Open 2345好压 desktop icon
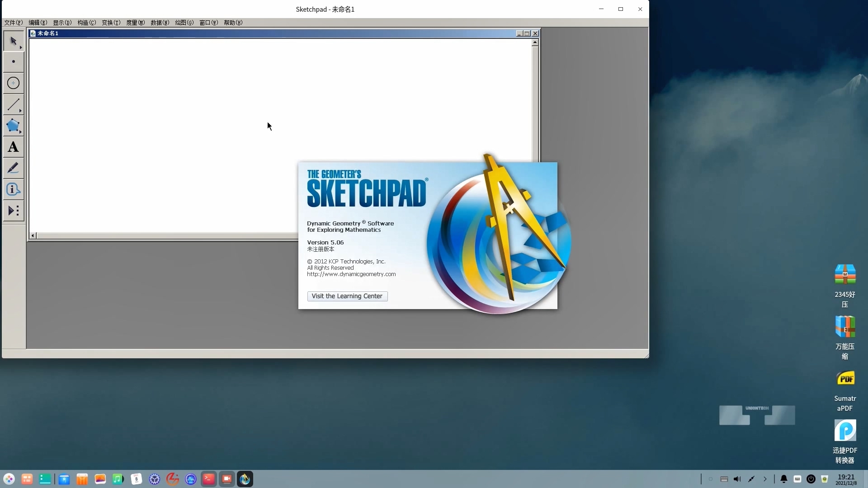The height and width of the screenshot is (488, 868). tap(845, 286)
